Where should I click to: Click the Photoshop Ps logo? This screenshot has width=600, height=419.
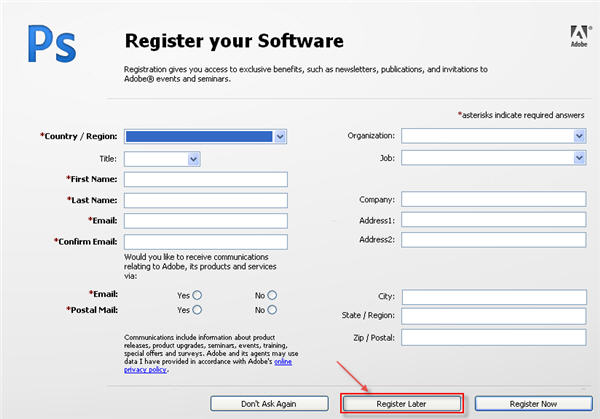coord(52,44)
